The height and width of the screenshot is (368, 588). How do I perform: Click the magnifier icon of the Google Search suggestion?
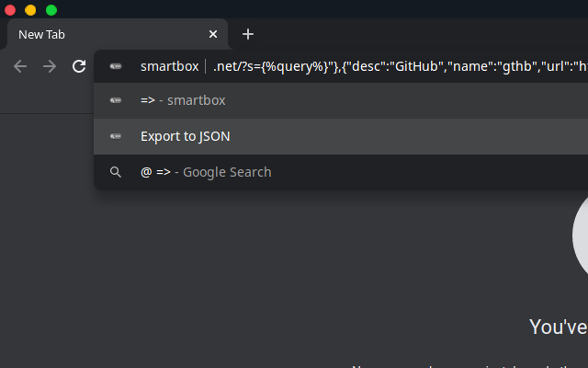(x=116, y=172)
